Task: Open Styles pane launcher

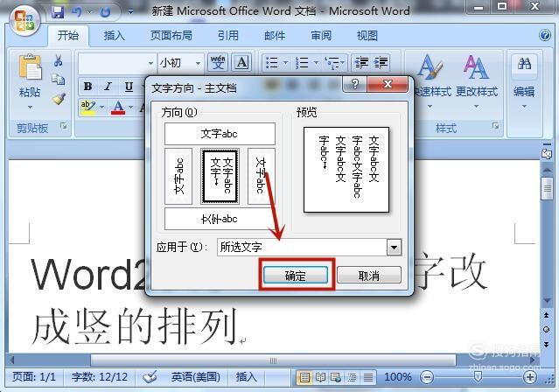Action: pyautogui.click(x=495, y=126)
